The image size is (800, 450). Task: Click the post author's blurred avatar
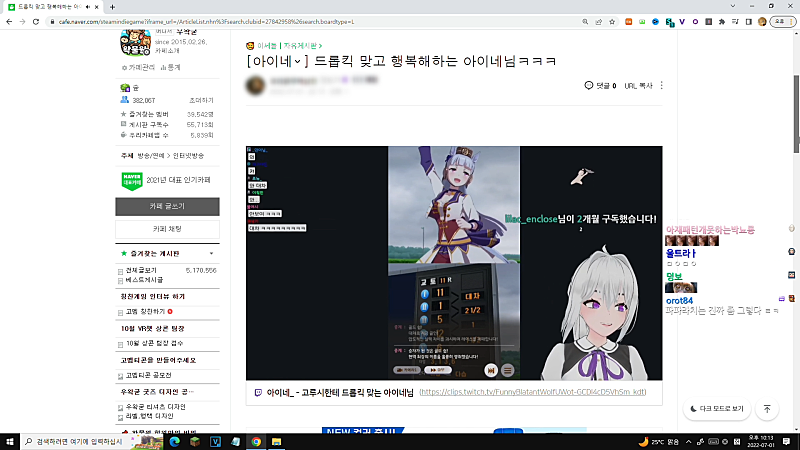pyautogui.click(x=256, y=86)
